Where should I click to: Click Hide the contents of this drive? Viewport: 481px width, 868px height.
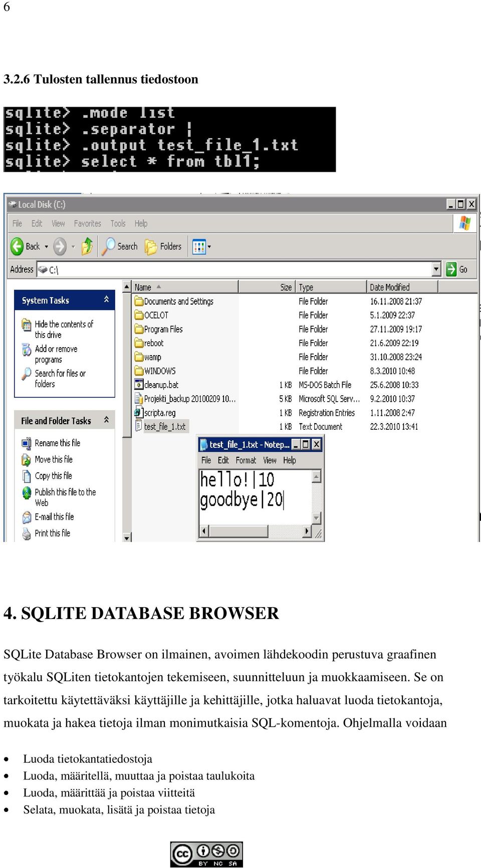(x=64, y=330)
